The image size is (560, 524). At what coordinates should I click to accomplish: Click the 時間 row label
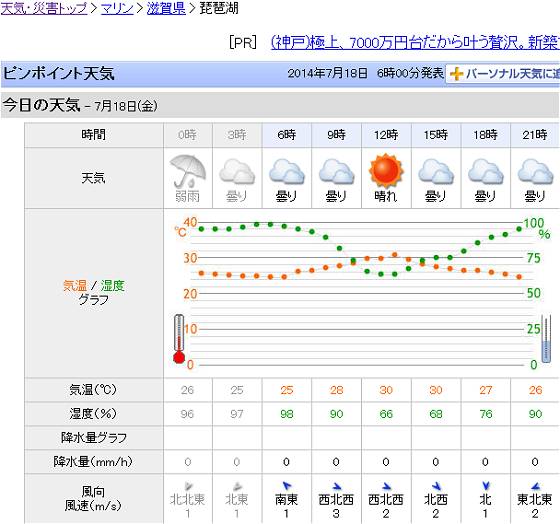(94, 135)
